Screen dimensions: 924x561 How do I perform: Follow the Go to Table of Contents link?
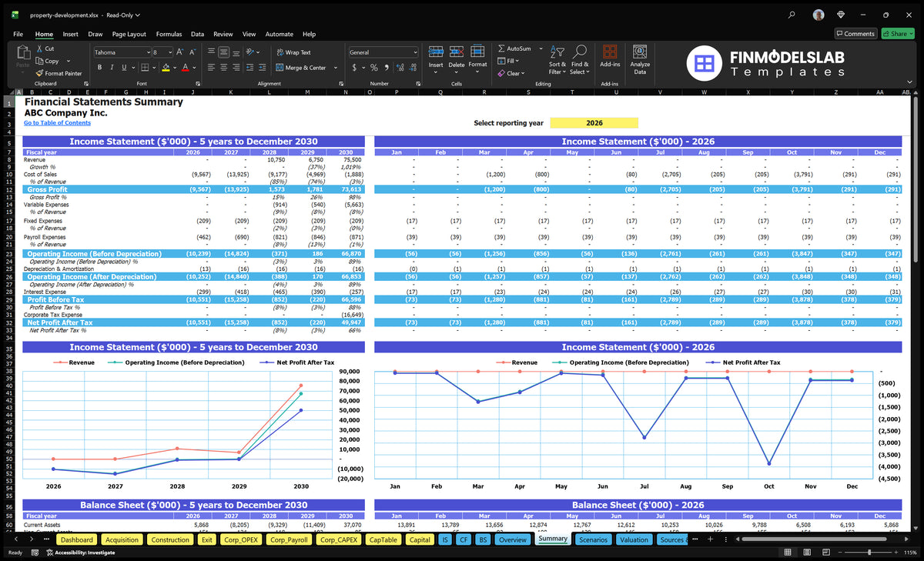click(x=57, y=123)
